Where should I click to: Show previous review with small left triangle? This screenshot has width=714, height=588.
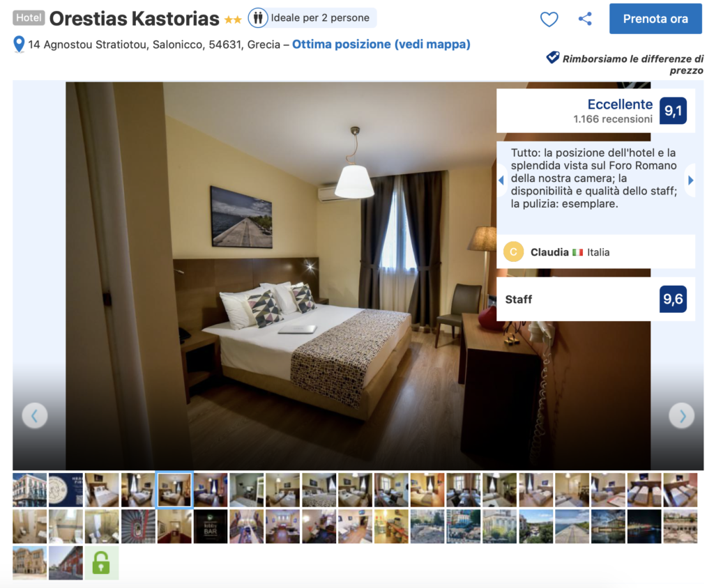(501, 180)
